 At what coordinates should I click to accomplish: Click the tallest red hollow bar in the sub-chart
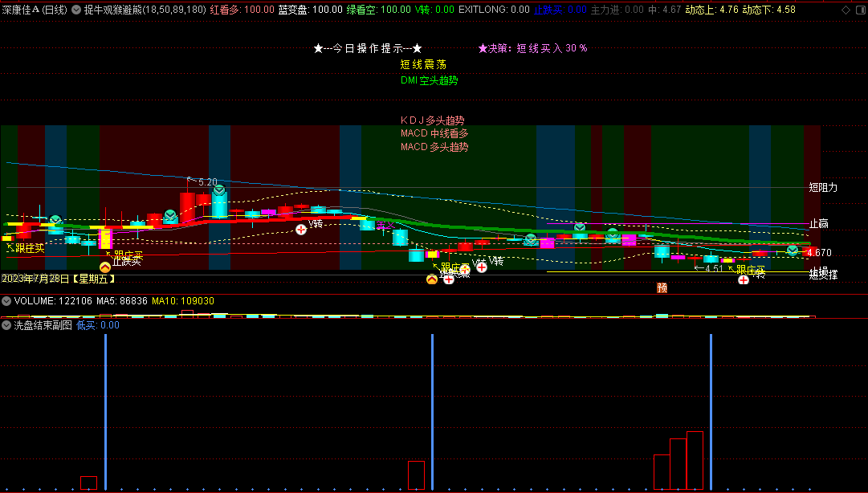[695, 461]
